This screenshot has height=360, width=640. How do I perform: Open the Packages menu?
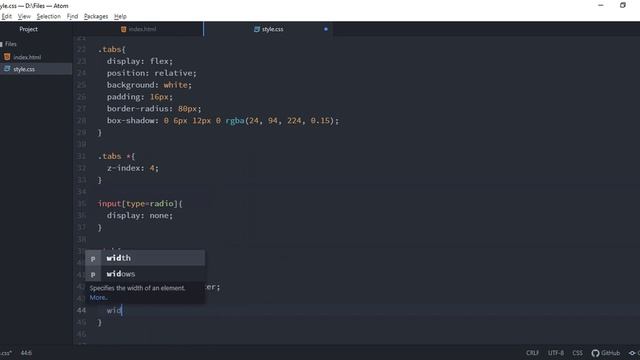click(96, 16)
